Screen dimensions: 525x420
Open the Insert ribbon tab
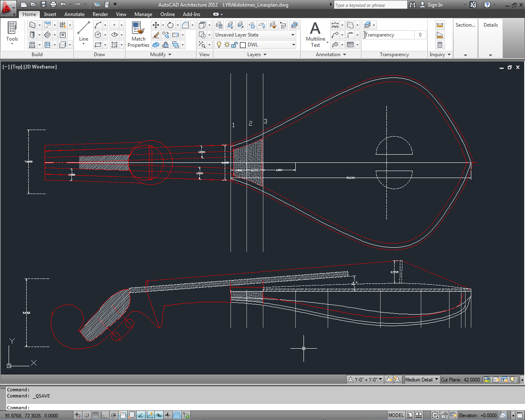pyautogui.click(x=50, y=14)
